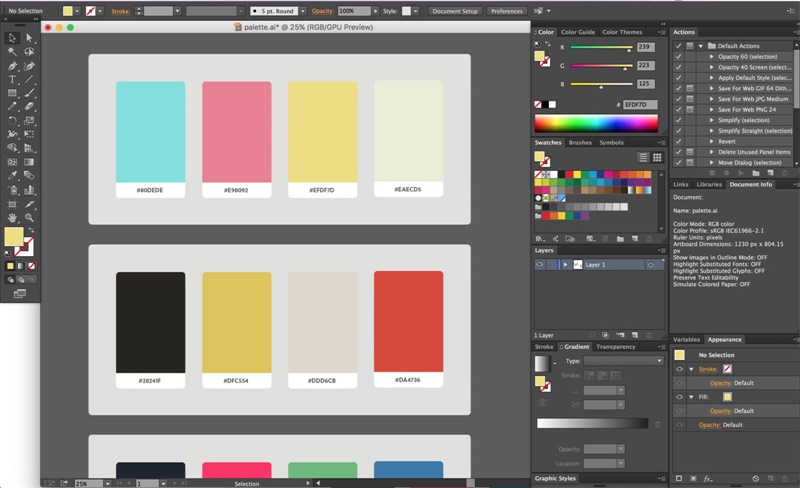Toggle visibility of Layer 1
The height and width of the screenshot is (488, 800).
point(540,265)
